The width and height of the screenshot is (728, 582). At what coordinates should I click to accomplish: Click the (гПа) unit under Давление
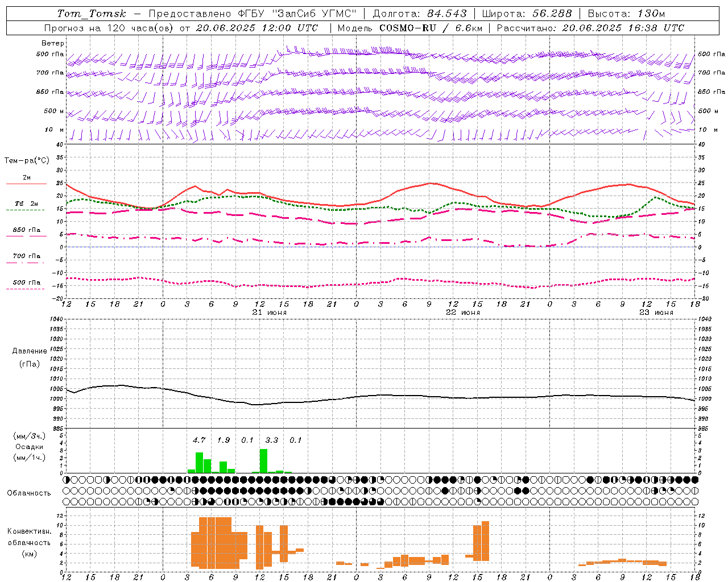[x=30, y=364]
